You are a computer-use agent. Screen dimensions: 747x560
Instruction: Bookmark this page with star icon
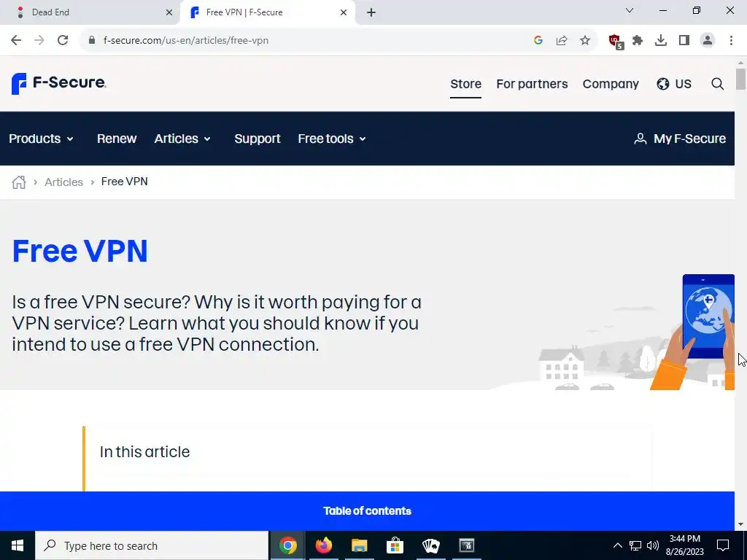[x=585, y=41]
